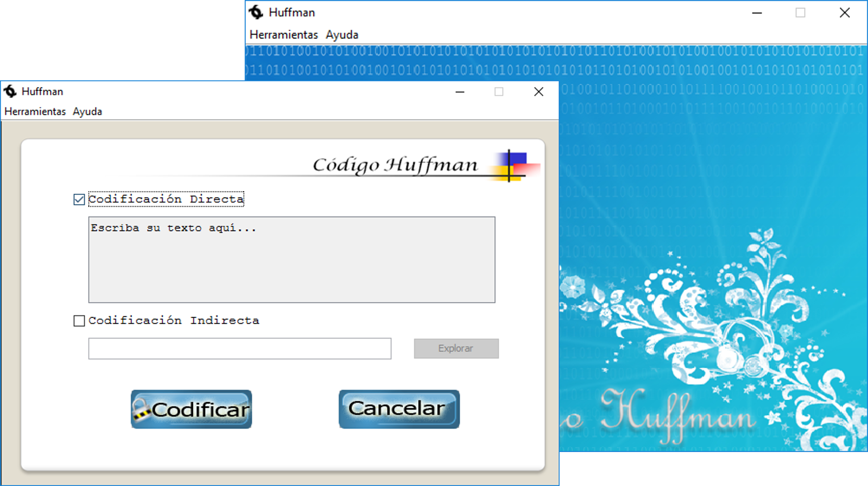The height and width of the screenshot is (486, 868).
Task: Click the file path field beside Explorar
Action: (240, 348)
